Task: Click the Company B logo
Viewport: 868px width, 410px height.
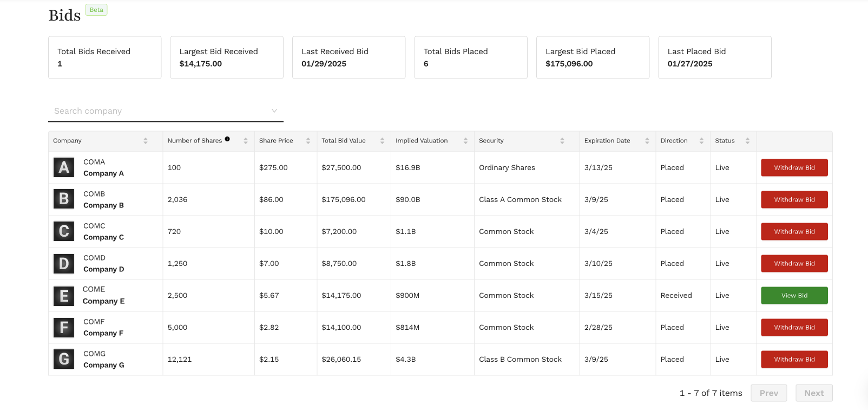Action: [x=64, y=199]
